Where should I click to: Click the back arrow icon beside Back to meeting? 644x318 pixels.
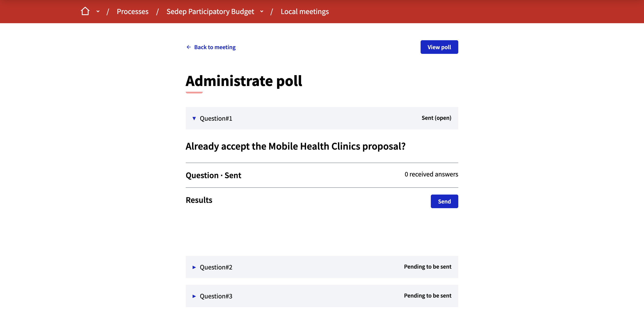[188, 47]
